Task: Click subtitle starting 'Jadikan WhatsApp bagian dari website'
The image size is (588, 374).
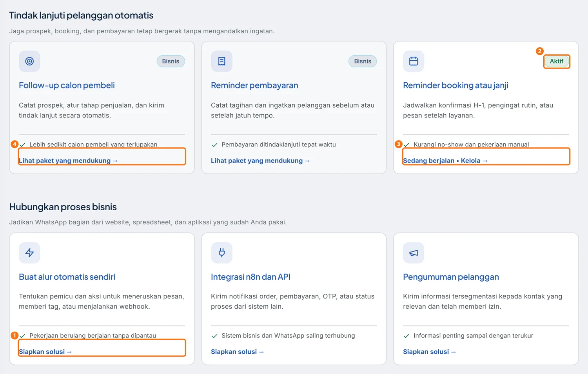Action: pos(148,222)
